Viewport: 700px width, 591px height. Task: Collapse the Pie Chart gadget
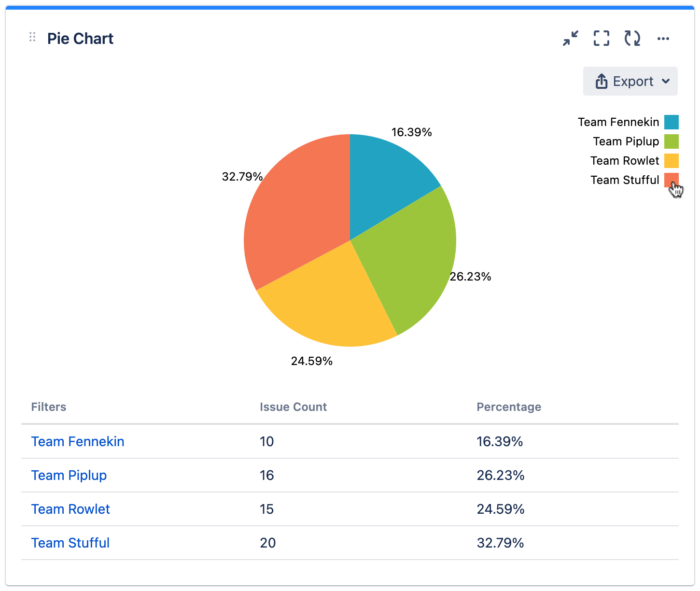coord(570,39)
